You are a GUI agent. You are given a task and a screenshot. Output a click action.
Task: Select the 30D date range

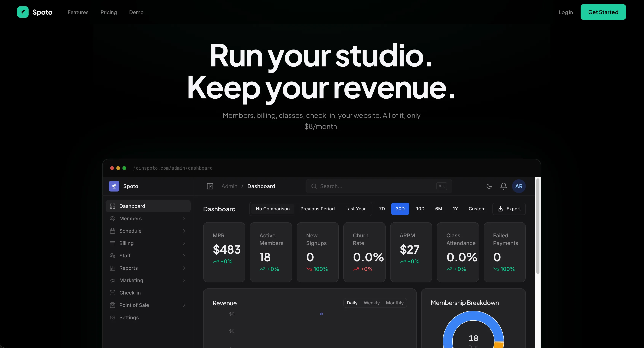[x=400, y=209]
